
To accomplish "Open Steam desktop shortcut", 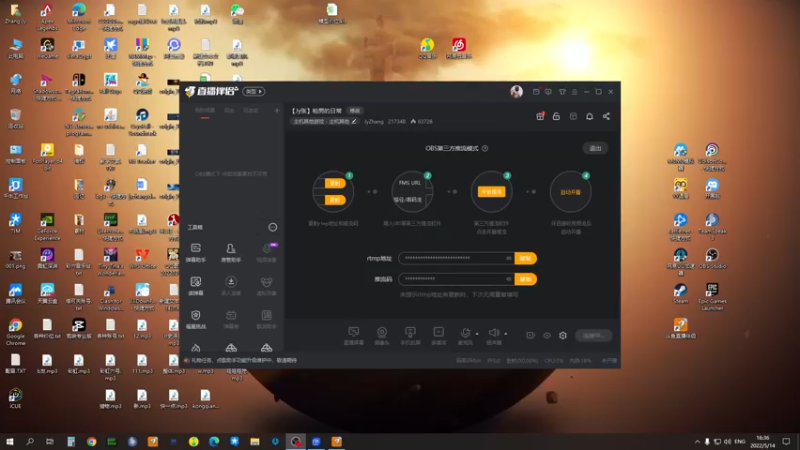I will (x=680, y=293).
